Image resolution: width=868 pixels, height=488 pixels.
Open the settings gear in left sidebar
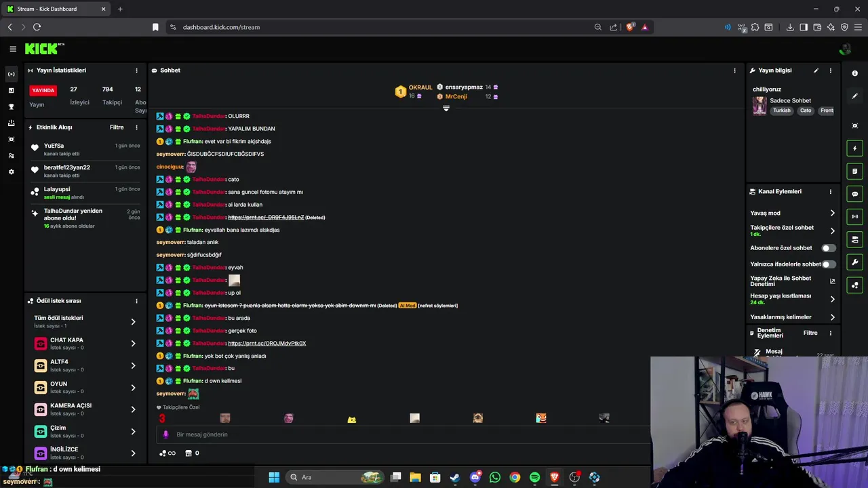click(11, 171)
